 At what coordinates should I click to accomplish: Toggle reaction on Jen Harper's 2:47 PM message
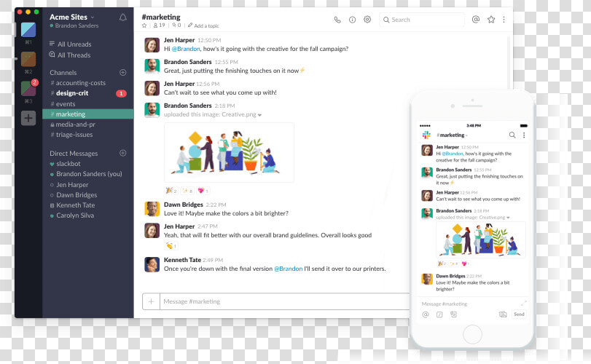pos(171,246)
